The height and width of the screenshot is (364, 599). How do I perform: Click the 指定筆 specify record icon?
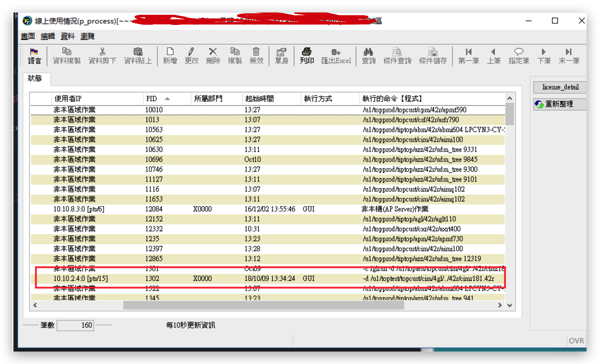519,56
